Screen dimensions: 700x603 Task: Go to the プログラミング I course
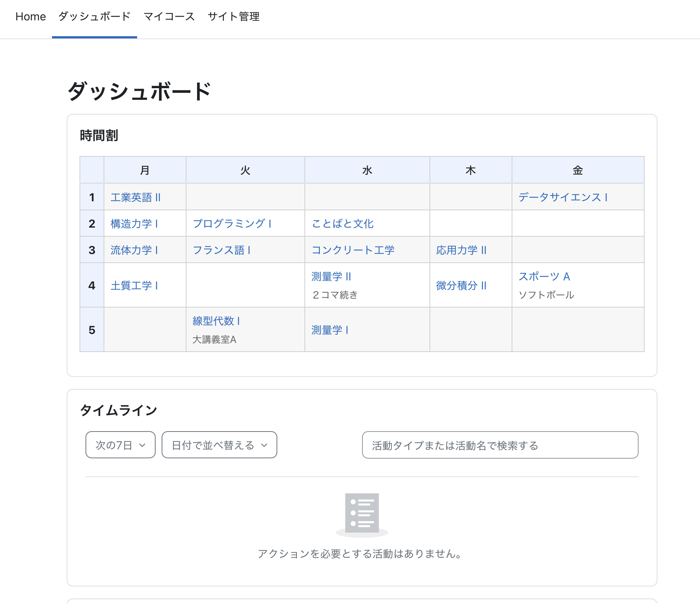pyautogui.click(x=232, y=224)
